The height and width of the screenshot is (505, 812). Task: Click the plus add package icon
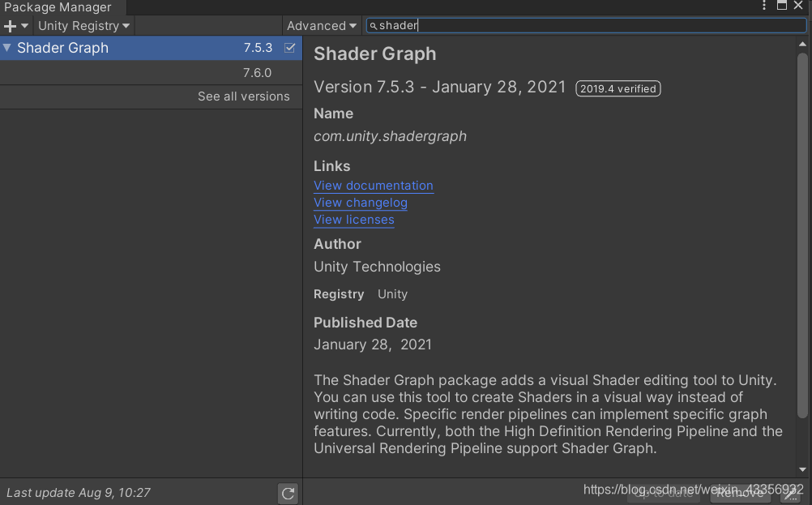coord(10,26)
